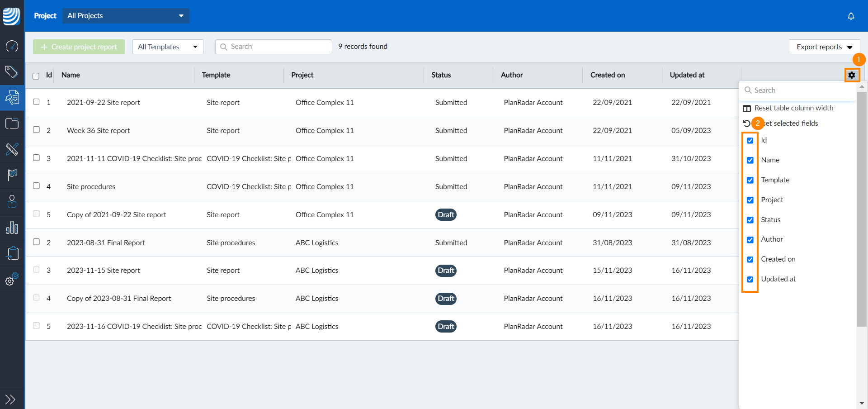Select the tickets tag icon in sidebar
The height and width of the screenshot is (409, 868).
click(12, 72)
